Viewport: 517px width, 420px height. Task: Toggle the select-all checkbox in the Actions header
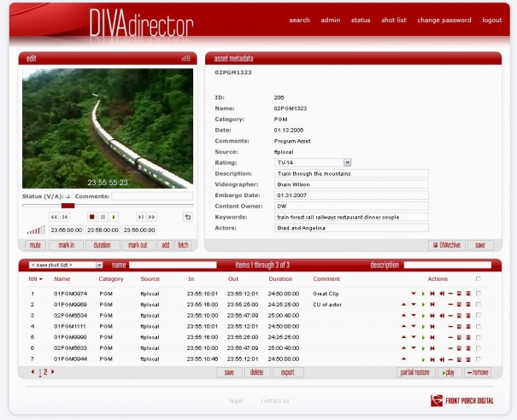tap(479, 278)
